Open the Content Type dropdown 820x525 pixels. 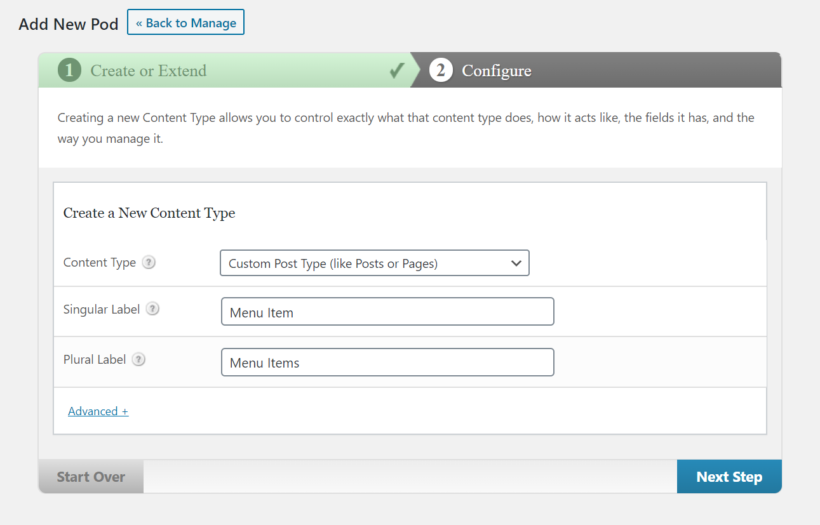click(x=374, y=263)
